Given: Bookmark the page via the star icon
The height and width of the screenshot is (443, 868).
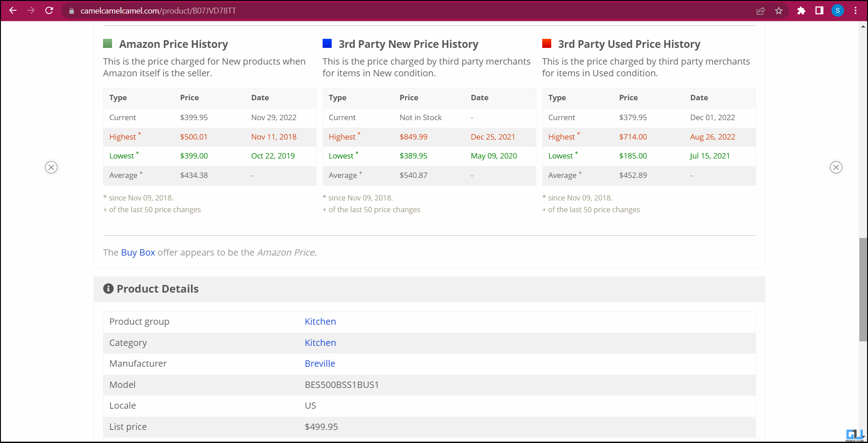Looking at the screenshot, I should click(779, 10).
